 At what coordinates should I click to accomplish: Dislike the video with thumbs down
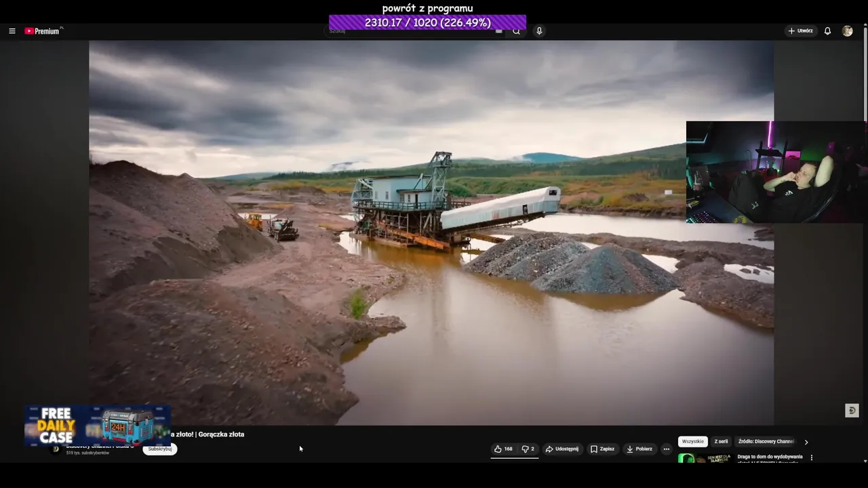(528, 449)
